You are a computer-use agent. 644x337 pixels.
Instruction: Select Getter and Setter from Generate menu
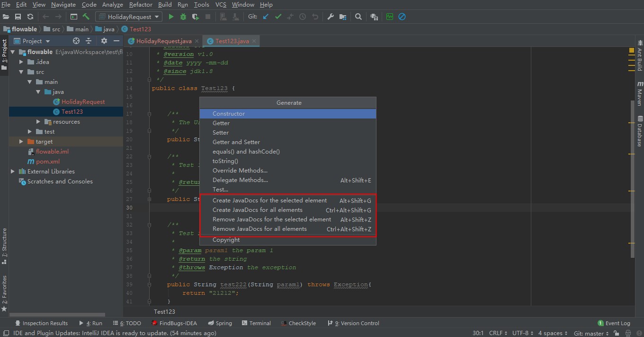click(236, 142)
